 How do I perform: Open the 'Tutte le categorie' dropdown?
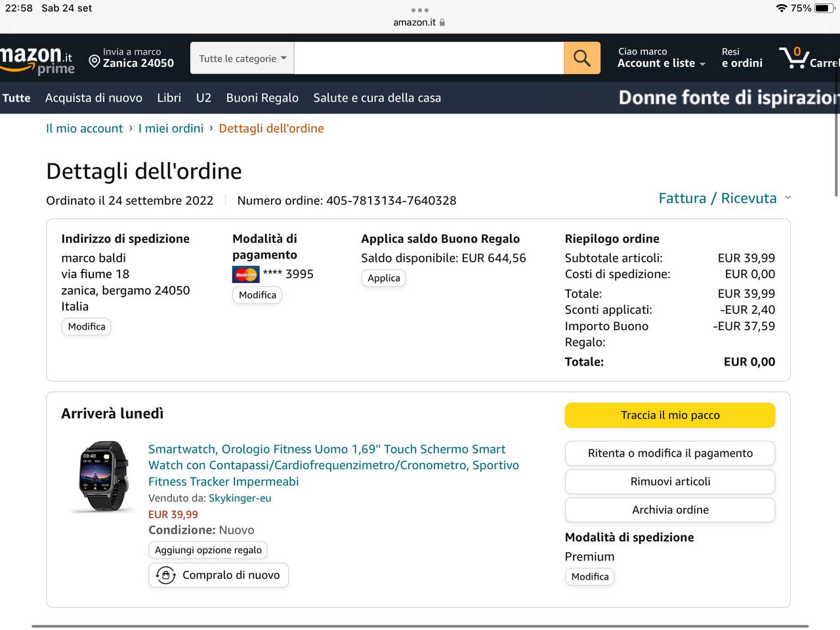(x=242, y=58)
